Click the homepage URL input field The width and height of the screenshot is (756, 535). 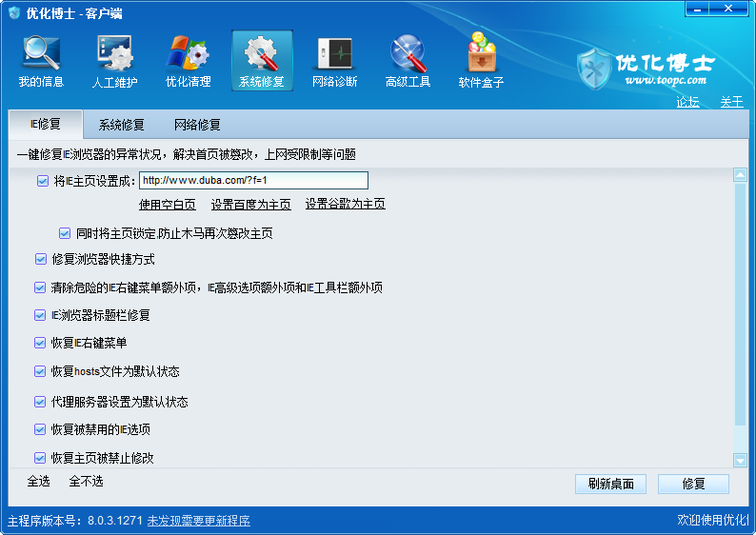pos(253,180)
